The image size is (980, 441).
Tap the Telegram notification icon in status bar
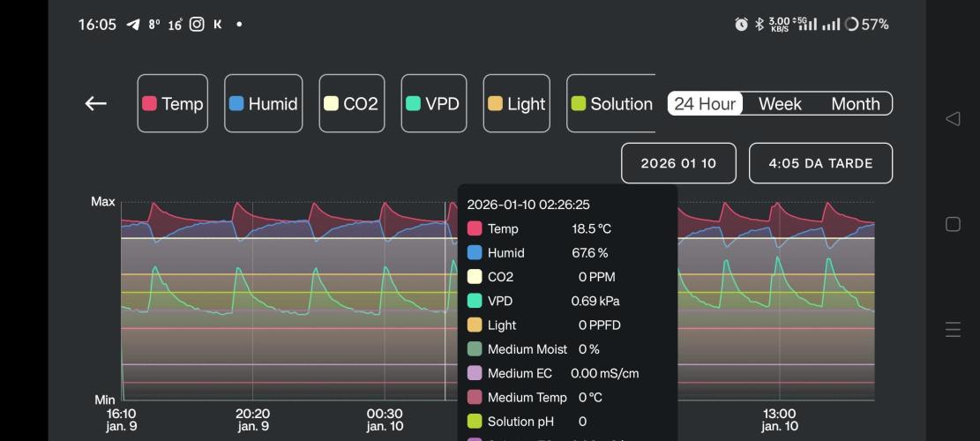tap(133, 25)
